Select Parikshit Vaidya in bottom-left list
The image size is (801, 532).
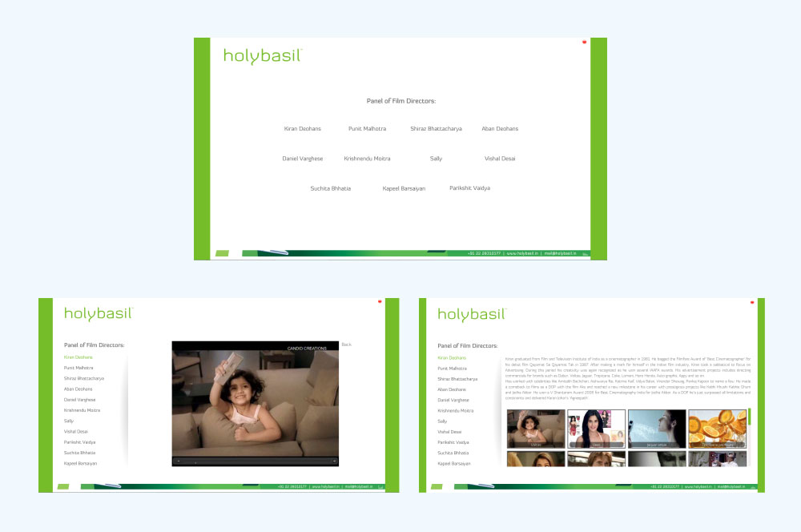pyautogui.click(x=79, y=442)
